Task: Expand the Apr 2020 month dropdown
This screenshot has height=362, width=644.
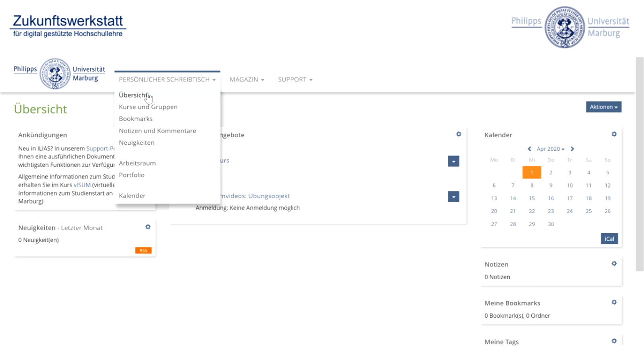Action: [550, 149]
